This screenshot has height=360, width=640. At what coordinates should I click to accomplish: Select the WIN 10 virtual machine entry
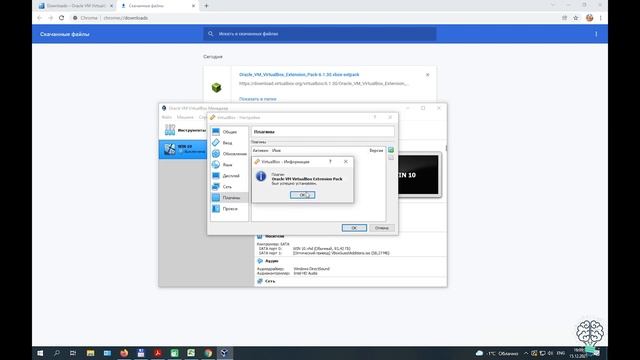183,149
